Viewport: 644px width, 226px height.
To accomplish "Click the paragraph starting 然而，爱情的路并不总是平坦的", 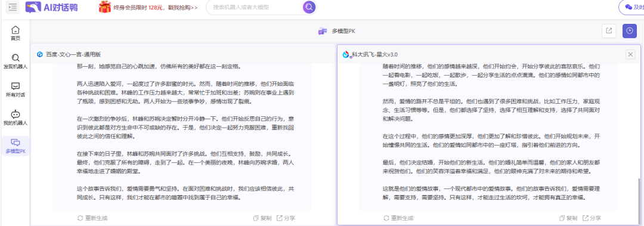I will pos(491,110).
